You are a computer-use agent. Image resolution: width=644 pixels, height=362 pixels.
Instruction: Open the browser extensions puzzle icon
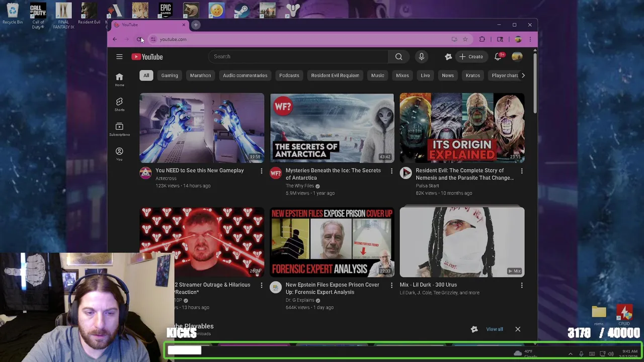pyautogui.click(x=482, y=39)
